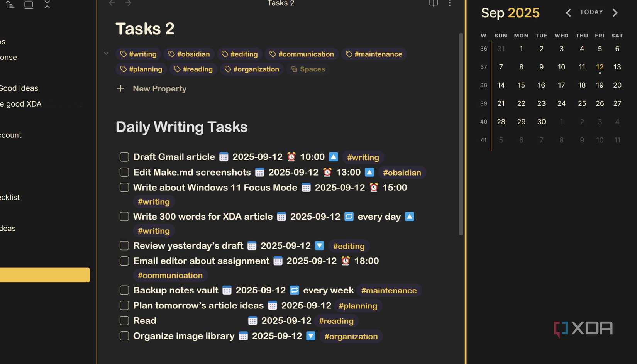Viewport: 637px width, 364px height.
Task: Click the #planning property tag
Action: pos(141,69)
